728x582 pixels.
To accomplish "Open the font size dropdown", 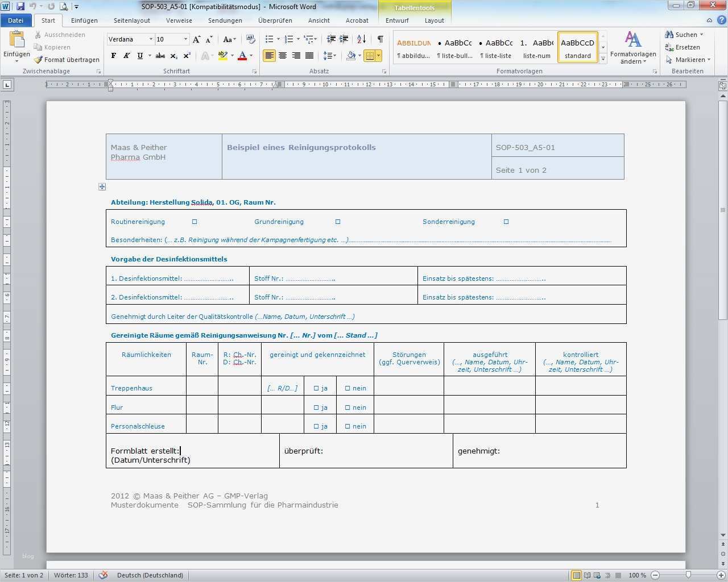I will coord(185,39).
